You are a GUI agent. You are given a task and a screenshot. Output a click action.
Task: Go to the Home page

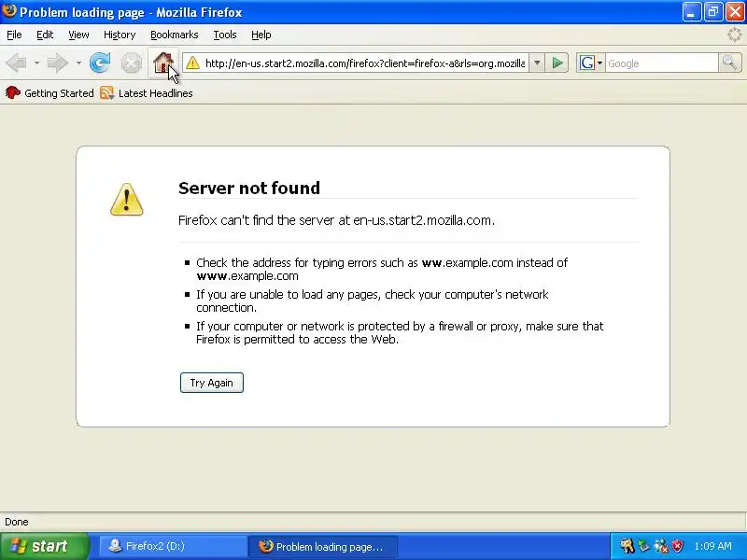tap(162, 63)
